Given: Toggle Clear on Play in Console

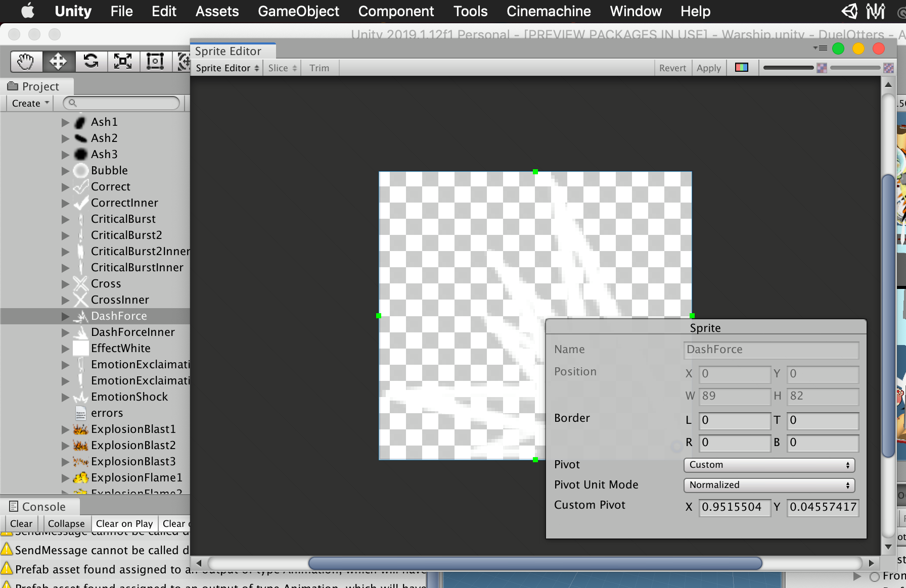Looking at the screenshot, I should coord(124,524).
